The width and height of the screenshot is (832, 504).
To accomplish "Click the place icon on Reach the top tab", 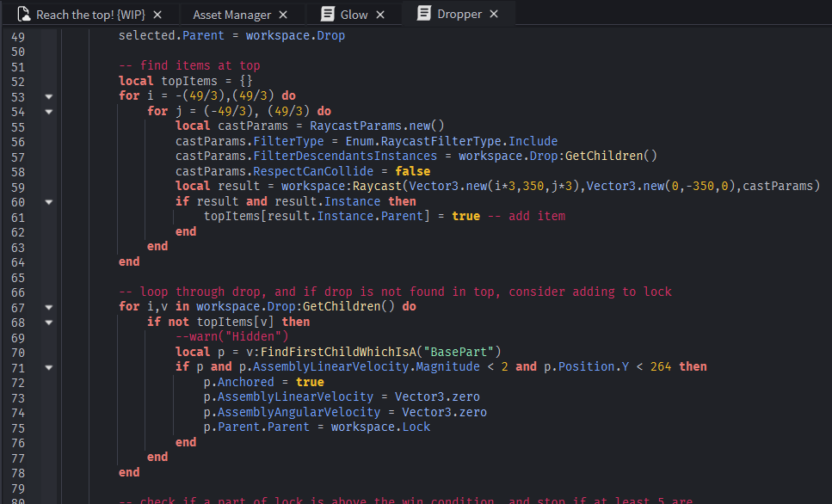I will (24, 15).
